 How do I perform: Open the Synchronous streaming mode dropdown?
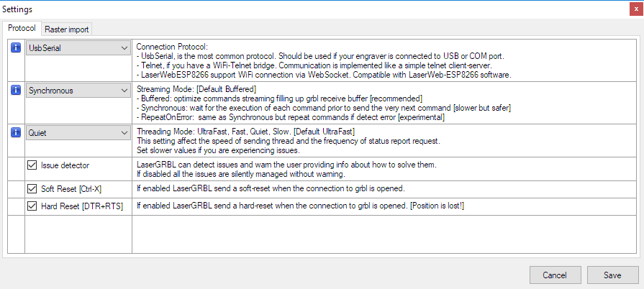pyautogui.click(x=78, y=91)
